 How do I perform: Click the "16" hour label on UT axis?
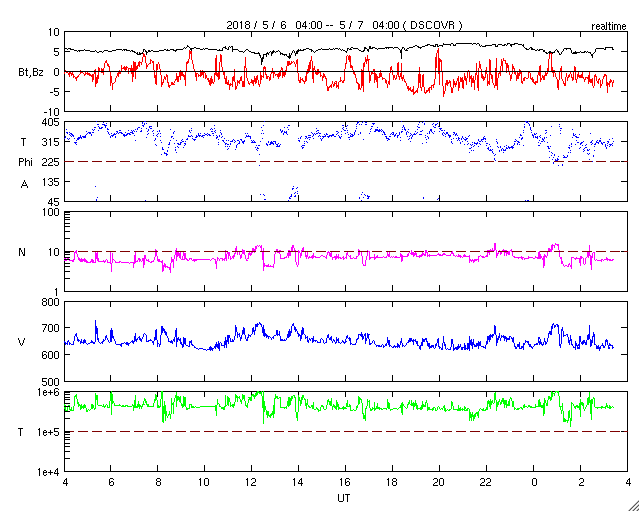345,482
